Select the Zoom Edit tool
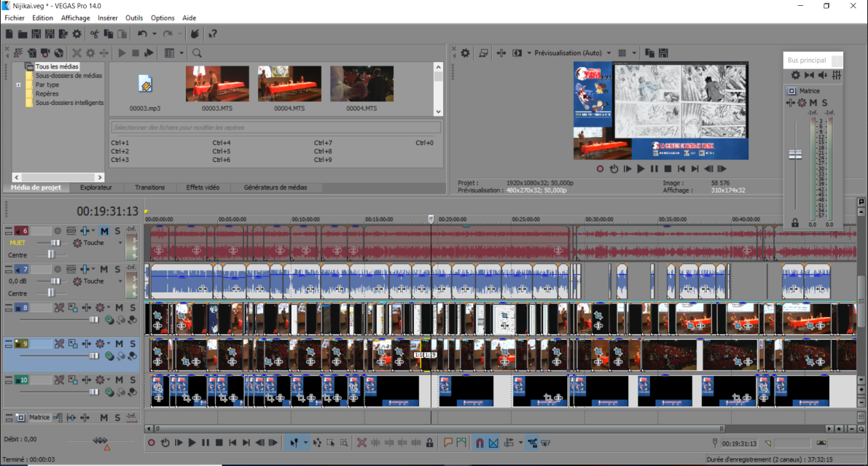This screenshot has width=868, height=466. (x=344, y=443)
